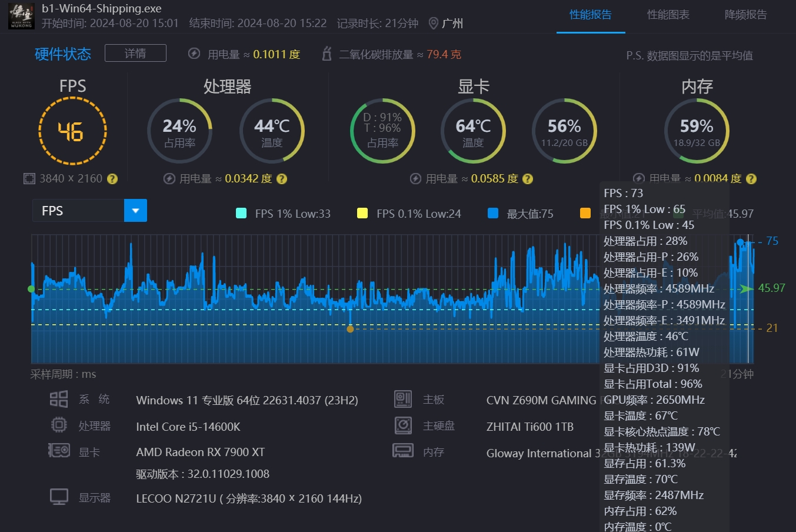Click the CVN Z690M GAMING motherboard text
Screen dimensions: 796x532
pyautogui.click(x=541, y=400)
